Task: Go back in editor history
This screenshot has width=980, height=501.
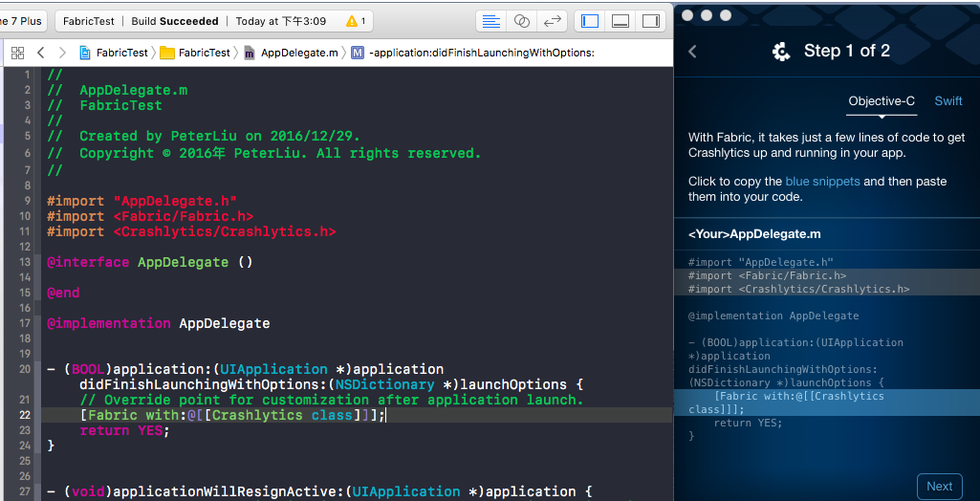Action: pyautogui.click(x=41, y=53)
